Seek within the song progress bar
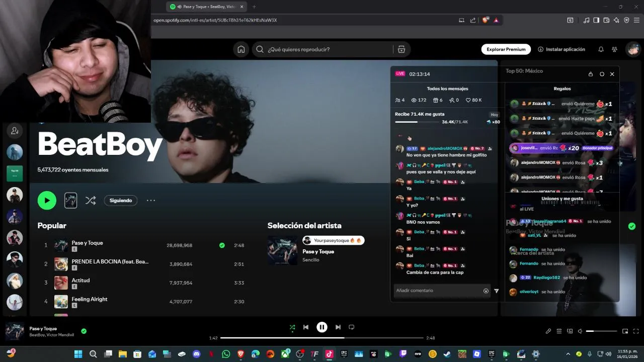Viewport: 644px width, 362px height. click(x=322, y=338)
